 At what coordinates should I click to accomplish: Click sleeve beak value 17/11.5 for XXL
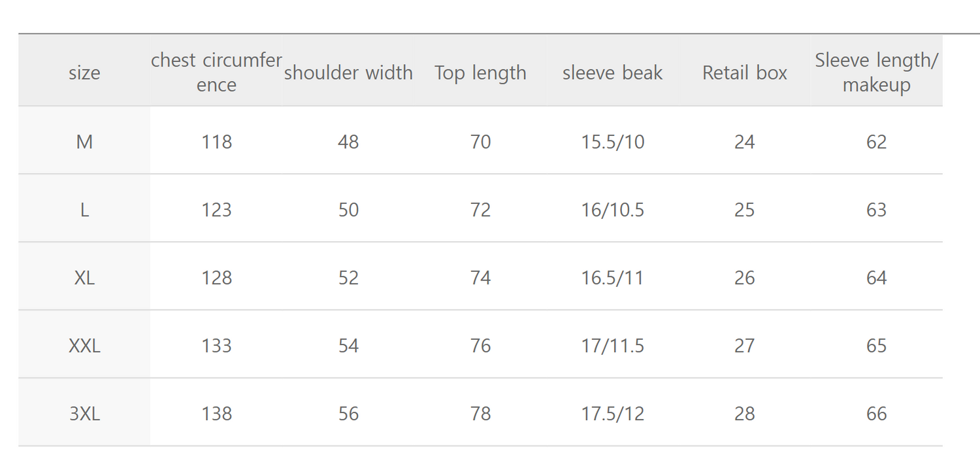click(x=612, y=346)
